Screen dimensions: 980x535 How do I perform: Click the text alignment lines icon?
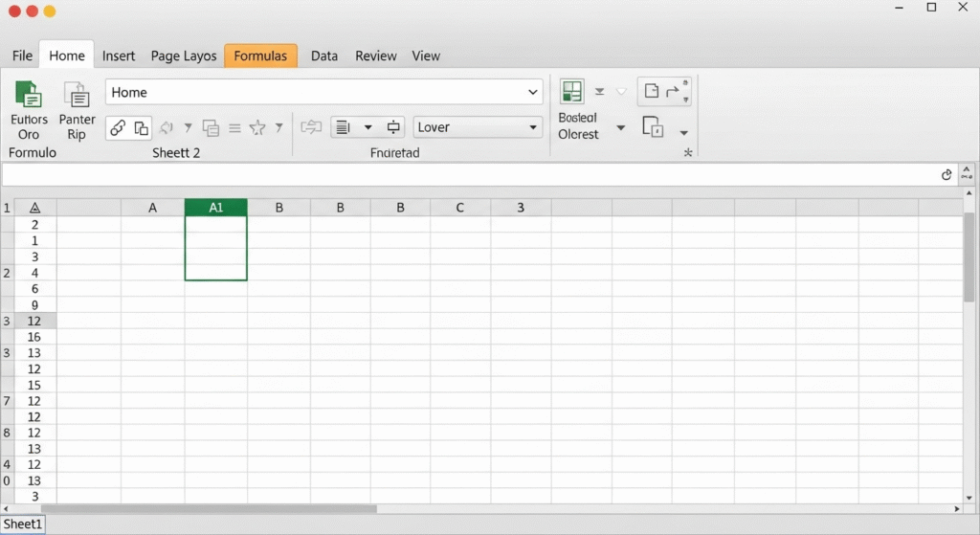344,127
